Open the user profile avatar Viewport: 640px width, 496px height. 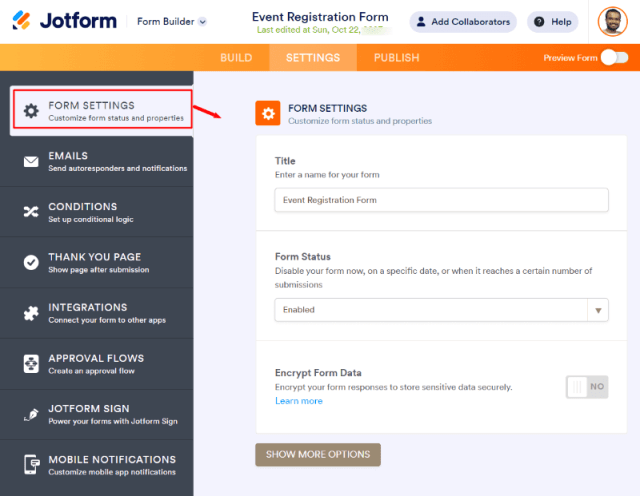pos(613,21)
